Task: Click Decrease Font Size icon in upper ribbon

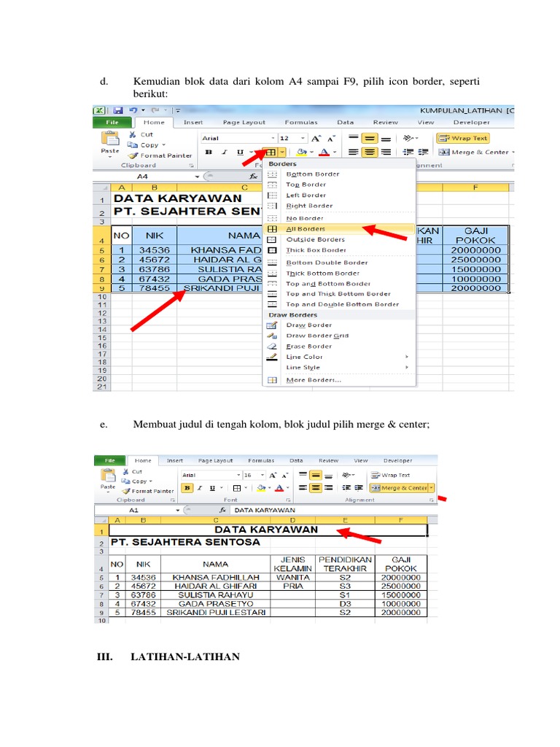Action: click(331, 138)
